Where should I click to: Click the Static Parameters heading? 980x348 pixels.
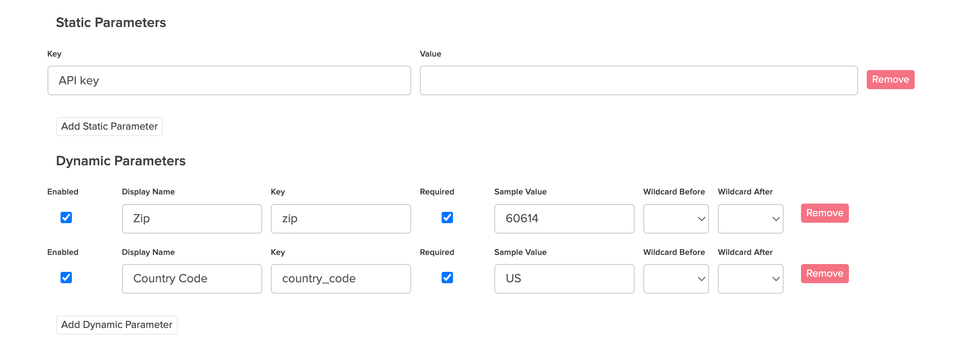coord(111,23)
